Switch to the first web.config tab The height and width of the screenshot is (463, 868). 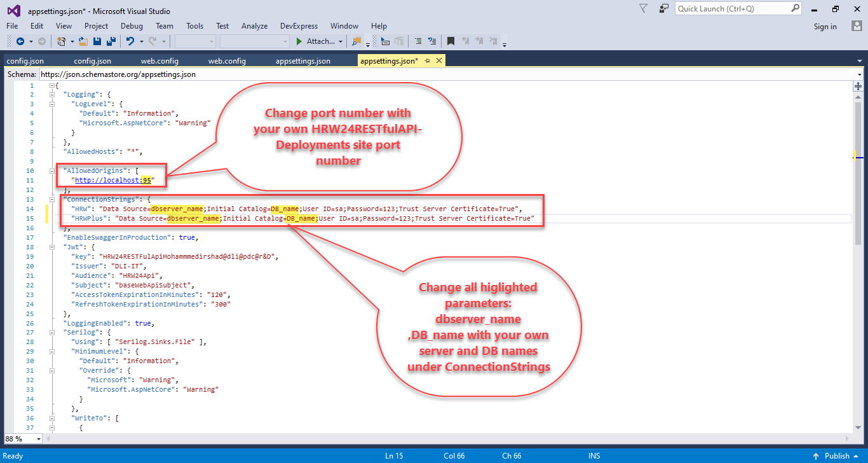(x=159, y=61)
